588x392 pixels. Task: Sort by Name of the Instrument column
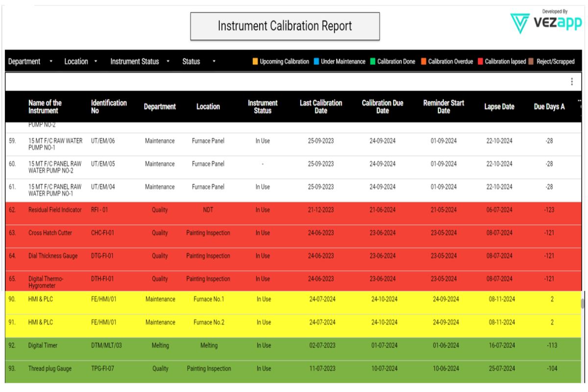point(45,106)
